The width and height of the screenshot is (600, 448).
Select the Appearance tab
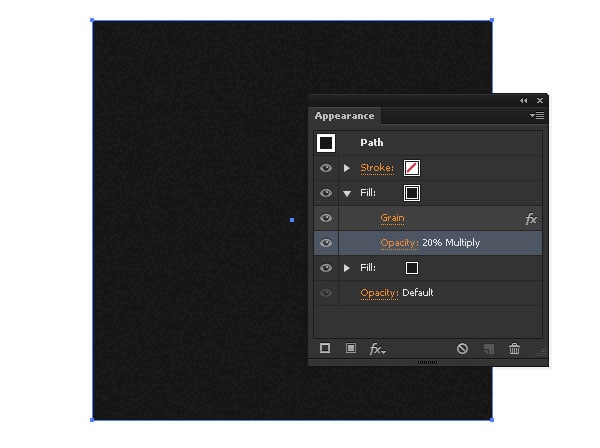click(x=344, y=116)
